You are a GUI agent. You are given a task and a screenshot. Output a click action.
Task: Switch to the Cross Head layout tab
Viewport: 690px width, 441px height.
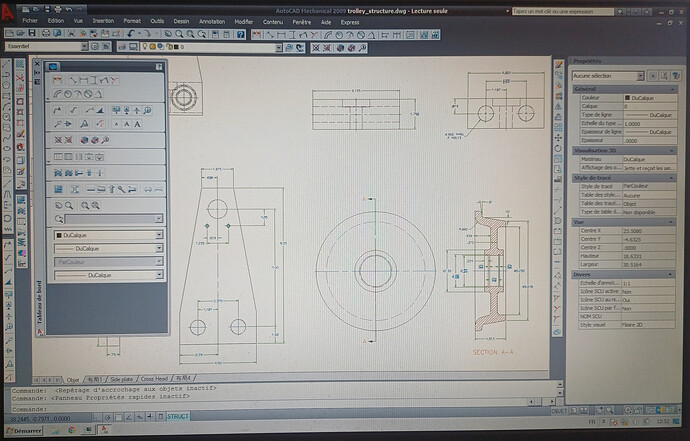tap(154, 379)
